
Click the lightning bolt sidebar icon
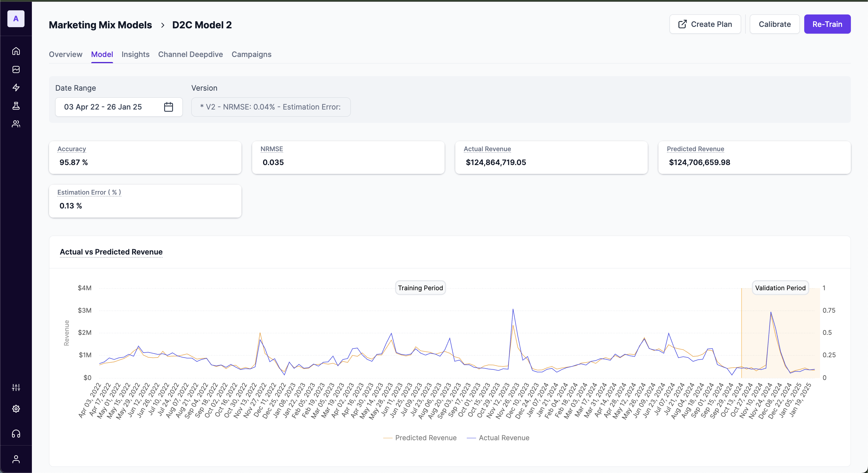pos(16,88)
